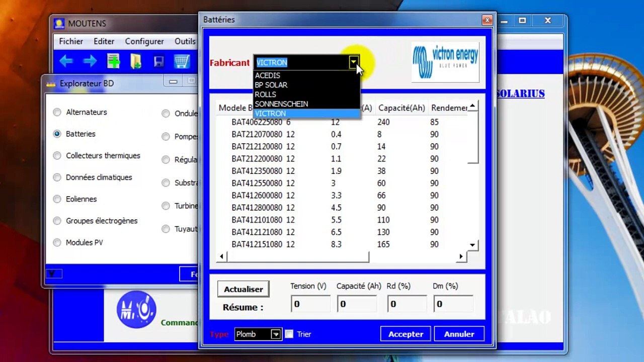
Task: Click the horizontal scrollbar thumb under table
Action: [x=298, y=256]
